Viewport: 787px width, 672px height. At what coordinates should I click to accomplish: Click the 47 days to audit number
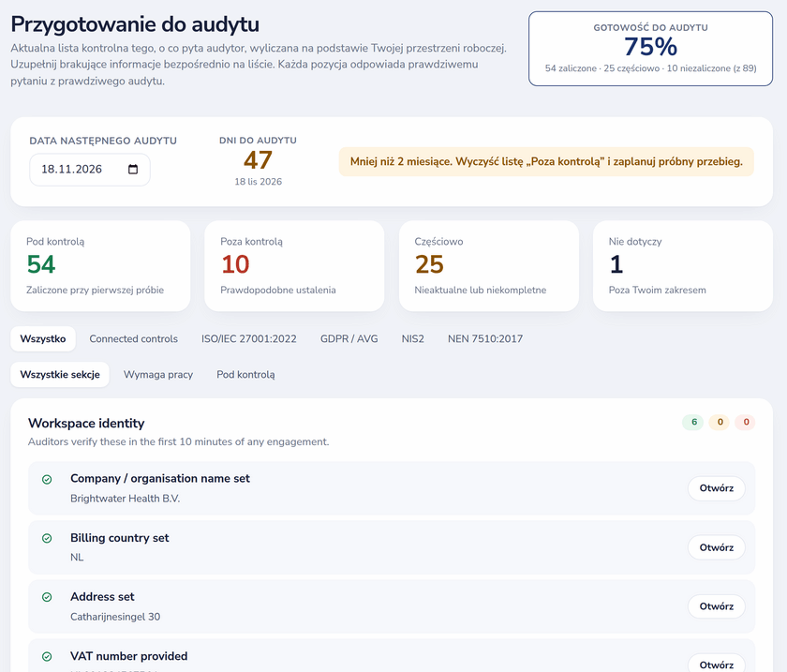(258, 160)
